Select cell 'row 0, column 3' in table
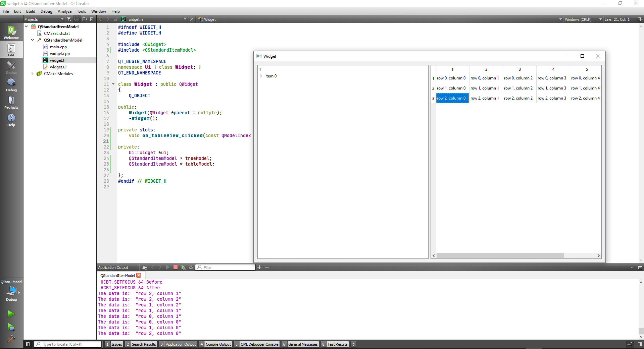The image size is (644, 349). [553, 78]
